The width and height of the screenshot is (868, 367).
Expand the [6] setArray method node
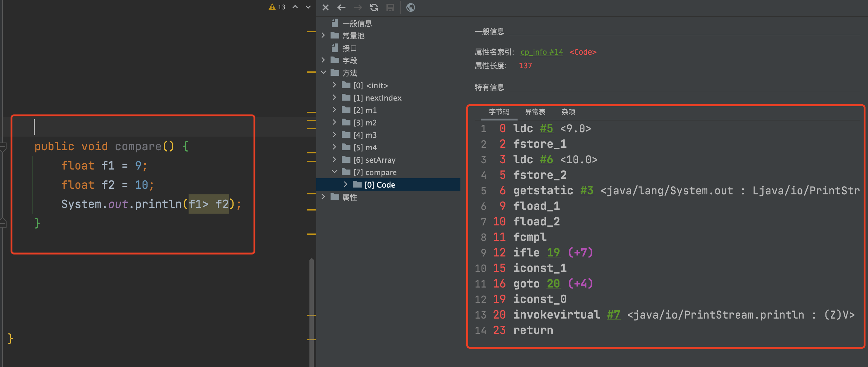pyautogui.click(x=334, y=160)
